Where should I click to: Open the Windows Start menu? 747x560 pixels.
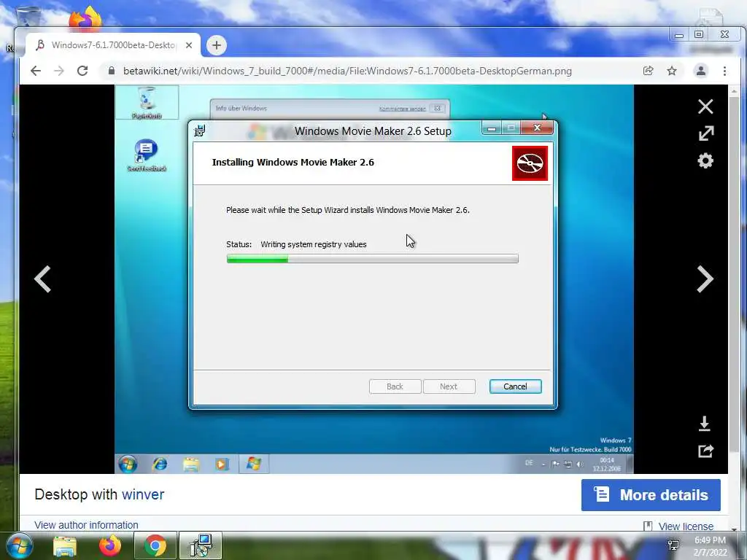19,545
